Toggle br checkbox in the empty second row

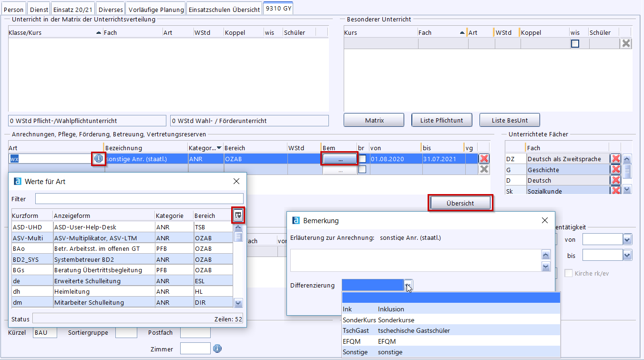[363, 169]
